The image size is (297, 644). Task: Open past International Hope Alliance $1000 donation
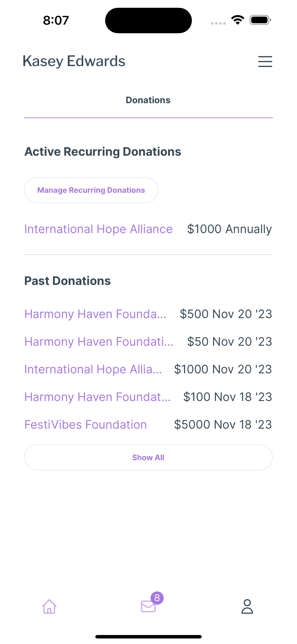(93, 369)
